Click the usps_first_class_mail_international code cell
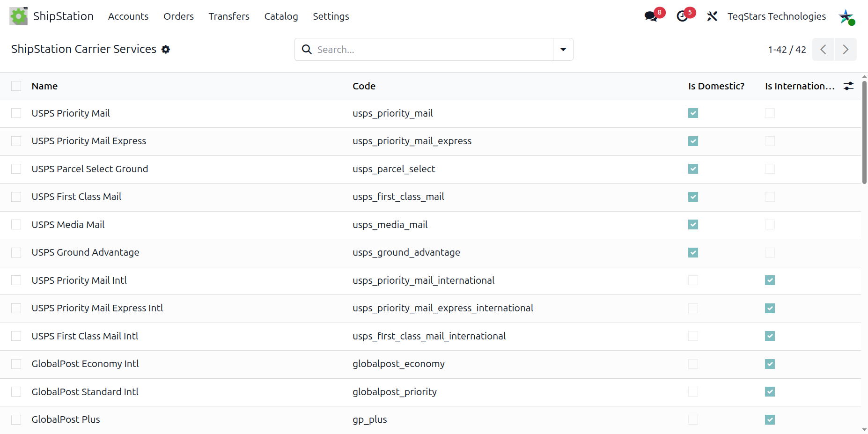 [429, 336]
